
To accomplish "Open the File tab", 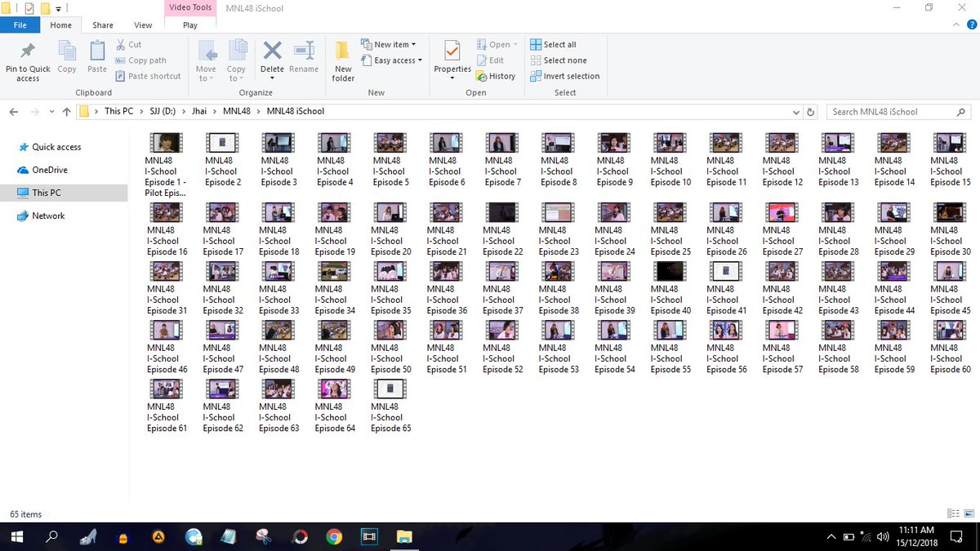I will click(x=20, y=25).
